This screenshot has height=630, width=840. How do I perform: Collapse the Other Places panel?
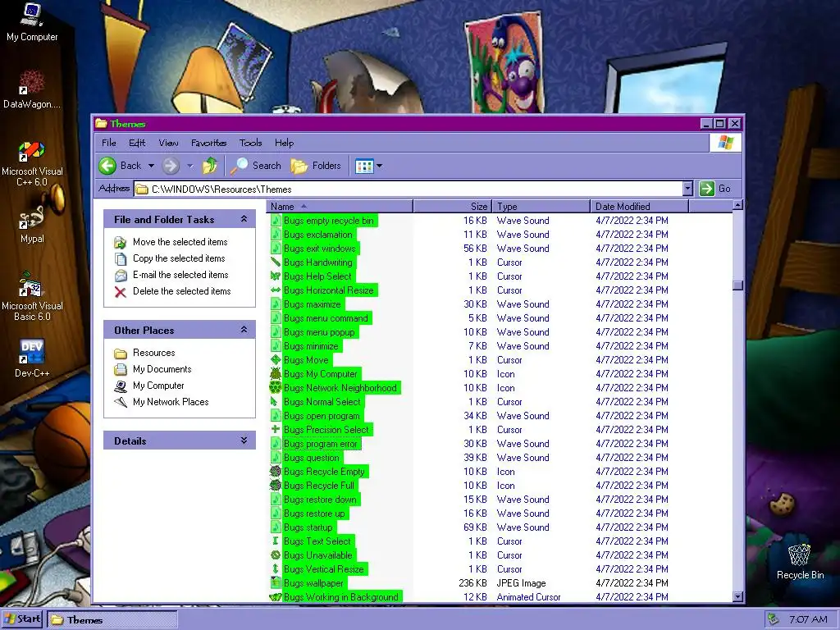click(x=244, y=330)
